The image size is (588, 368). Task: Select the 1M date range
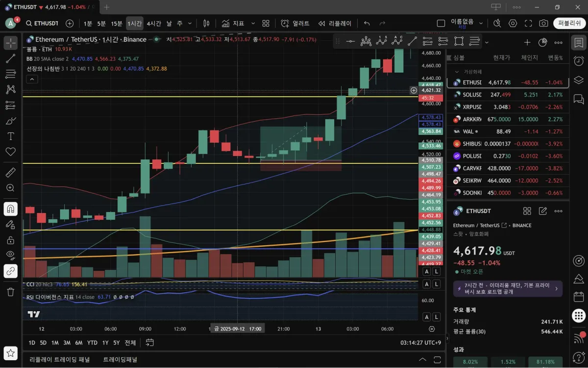[x=55, y=342]
